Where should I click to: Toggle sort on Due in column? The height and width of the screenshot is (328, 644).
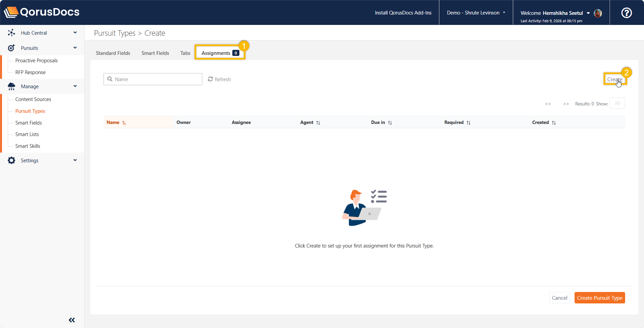click(390, 123)
